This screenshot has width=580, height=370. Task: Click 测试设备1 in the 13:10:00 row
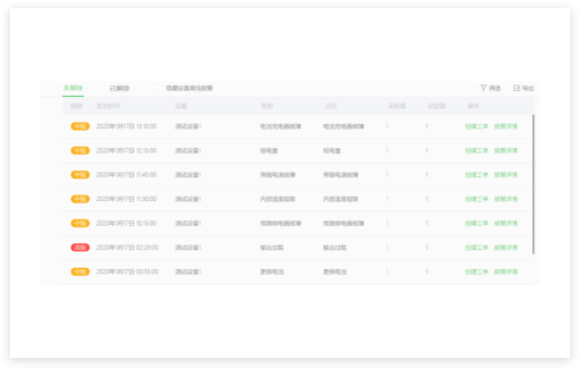(x=188, y=126)
